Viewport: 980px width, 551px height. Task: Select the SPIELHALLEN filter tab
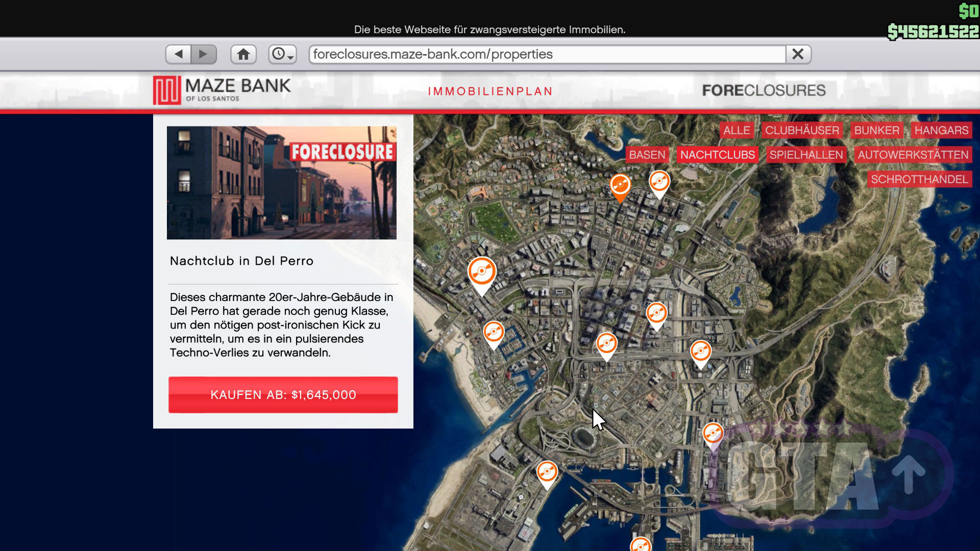806,155
